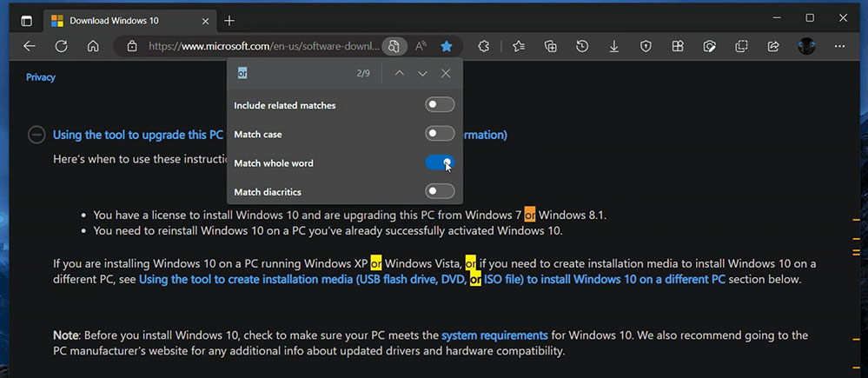Go to previous find result
Image resolution: width=868 pixels, height=378 pixels.
(399, 74)
